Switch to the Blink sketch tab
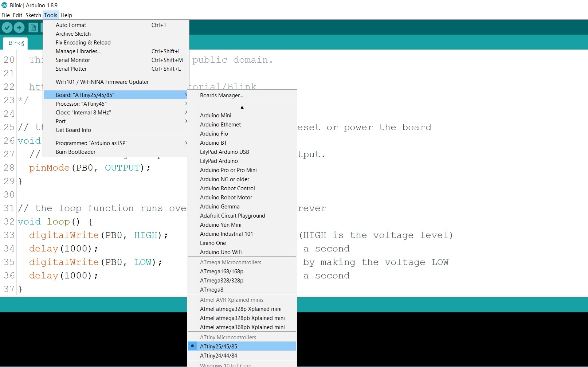 (x=16, y=43)
